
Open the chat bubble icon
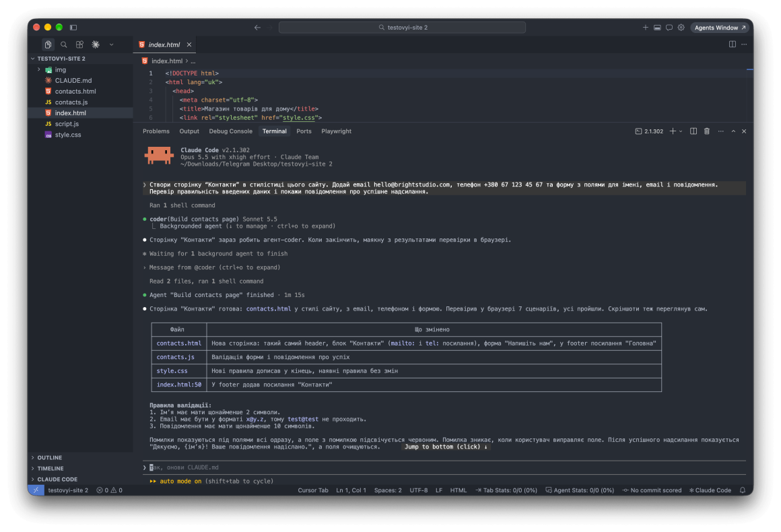pyautogui.click(x=669, y=28)
